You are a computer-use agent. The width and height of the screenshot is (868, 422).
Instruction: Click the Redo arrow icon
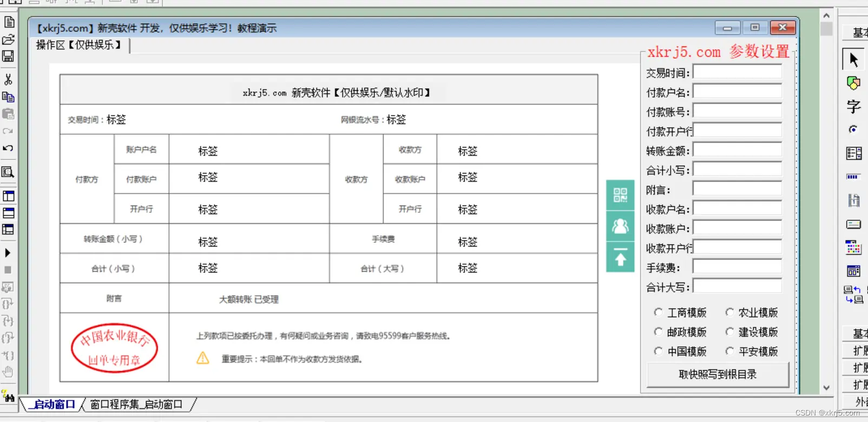(9, 131)
